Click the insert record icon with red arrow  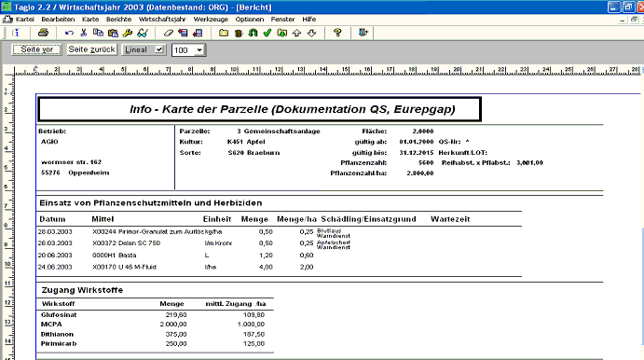183,33
